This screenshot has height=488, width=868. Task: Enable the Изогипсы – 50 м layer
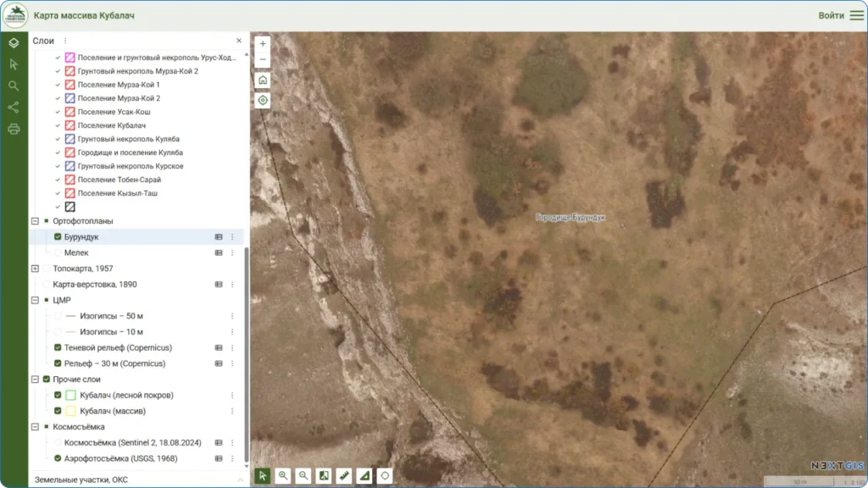[58, 316]
